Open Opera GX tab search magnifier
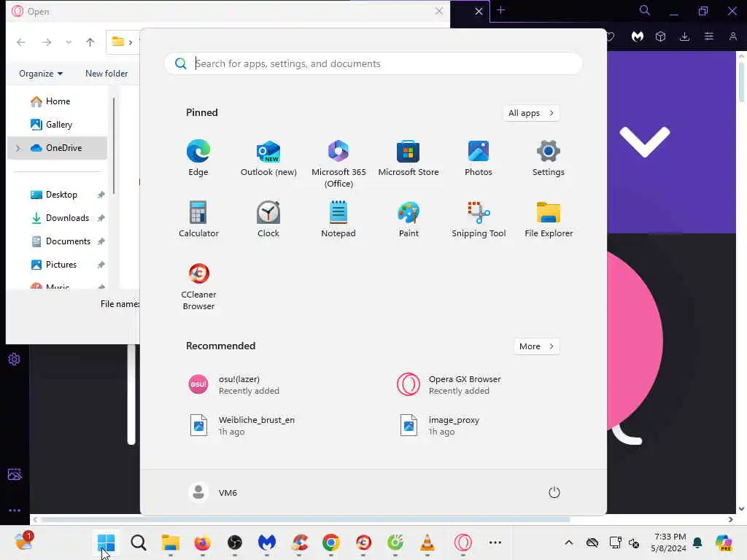Viewport: 747px width, 560px height. tap(645, 10)
